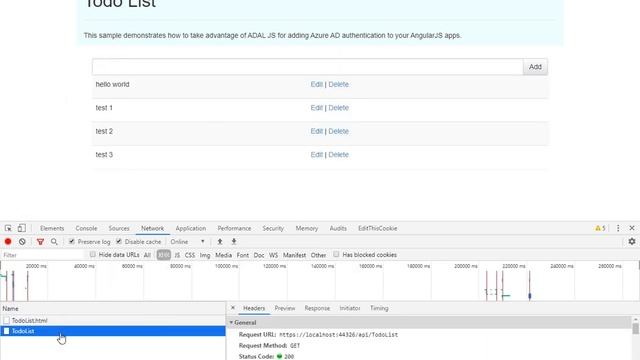The height and width of the screenshot is (360, 640).
Task: Open network settings gear icon
Action: click(632, 242)
